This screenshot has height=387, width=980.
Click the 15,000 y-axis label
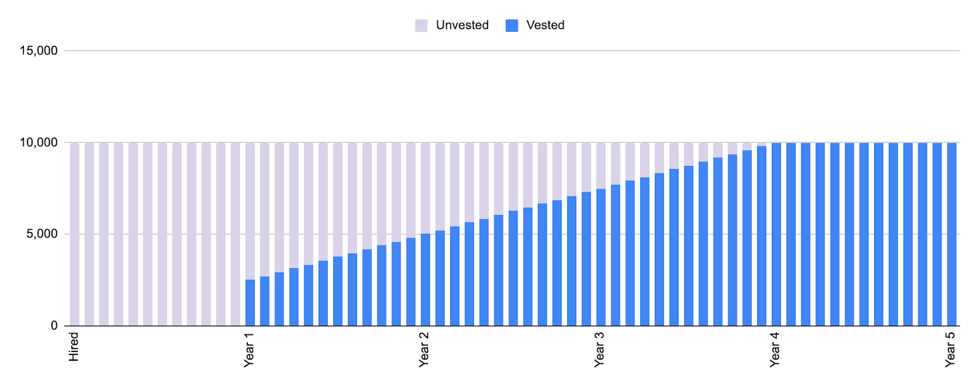(x=39, y=51)
